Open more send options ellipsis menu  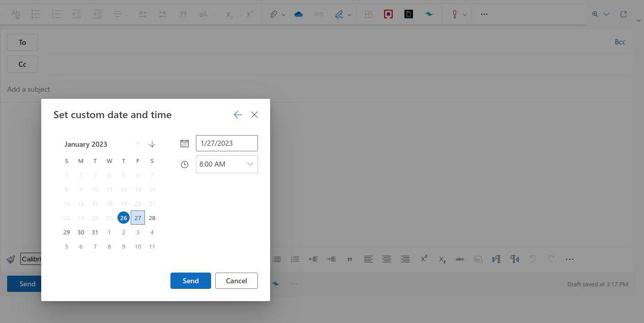(294, 284)
